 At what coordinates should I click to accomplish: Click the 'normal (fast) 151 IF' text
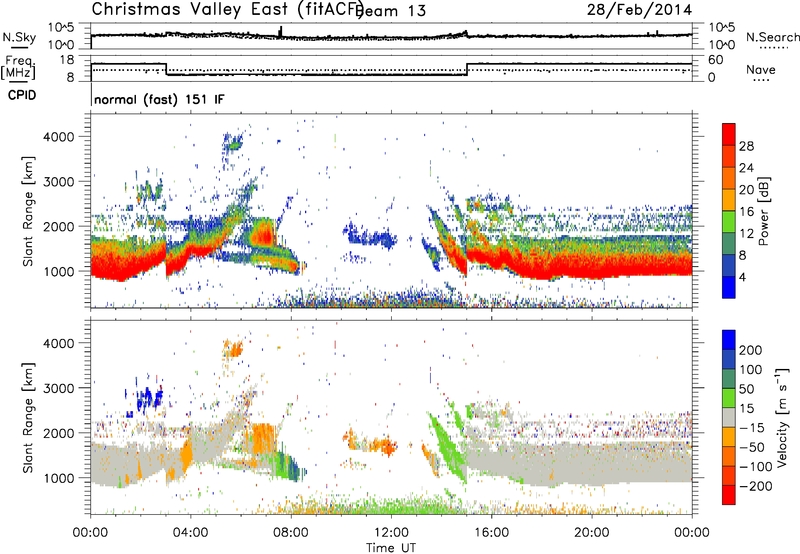click(159, 99)
